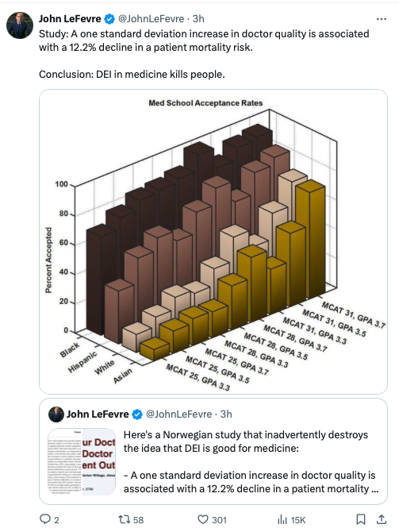This screenshot has width=399, height=532.
Task: Like the tweet with the heart icon
Action: click(x=203, y=519)
